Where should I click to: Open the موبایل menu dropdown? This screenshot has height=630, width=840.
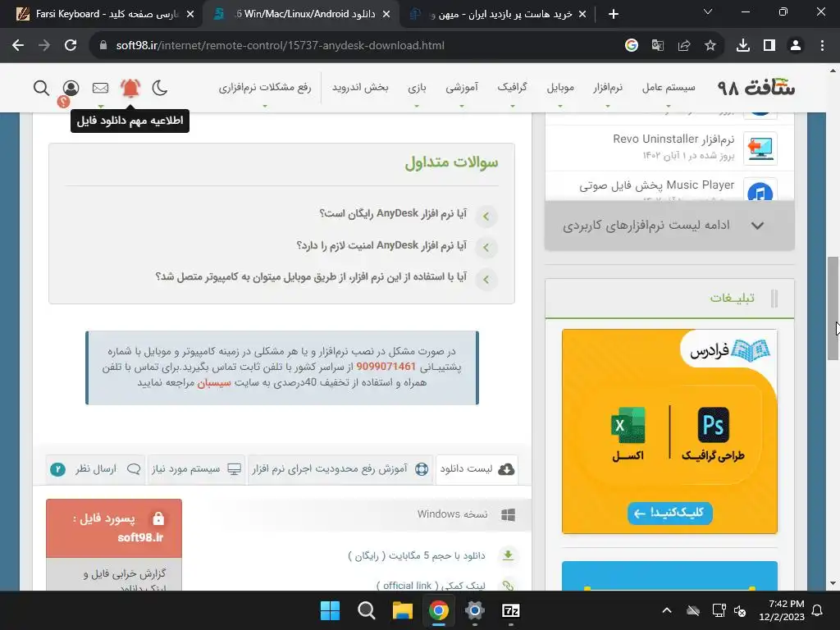coord(559,87)
